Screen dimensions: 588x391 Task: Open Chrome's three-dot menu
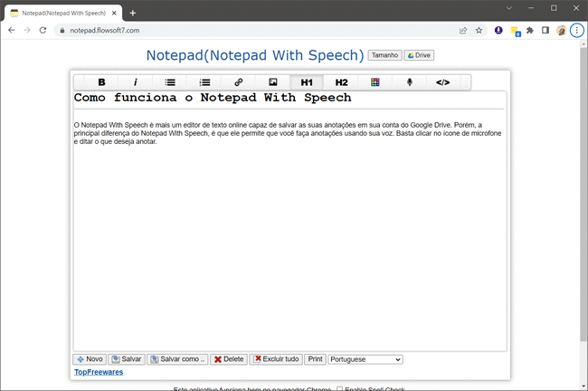coord(576,30)
